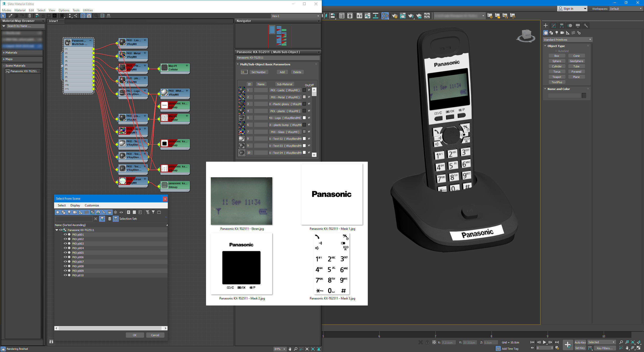Click the Pan hand tool in Slate

[290, 349]
